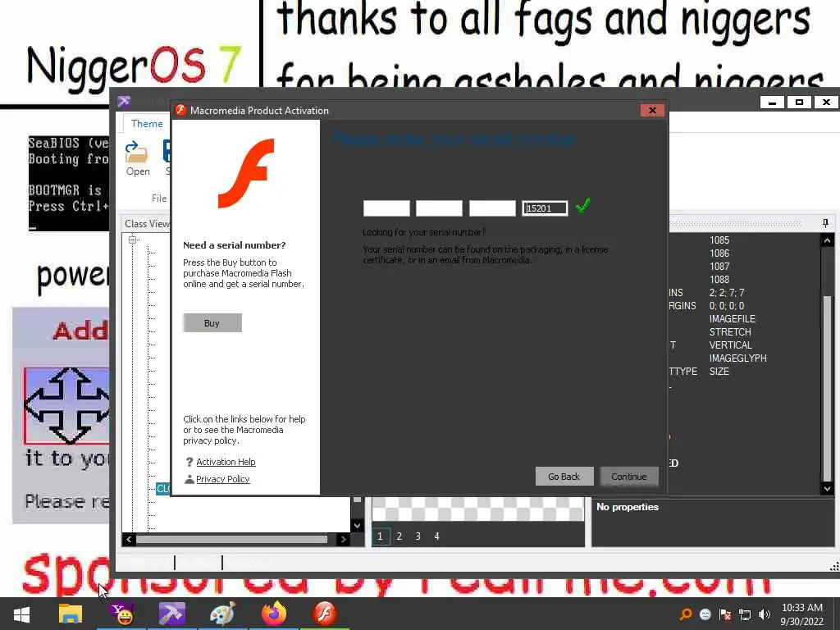Click the Continue button
This screenshot has width=840, height=630.
(x=629, y=477)
